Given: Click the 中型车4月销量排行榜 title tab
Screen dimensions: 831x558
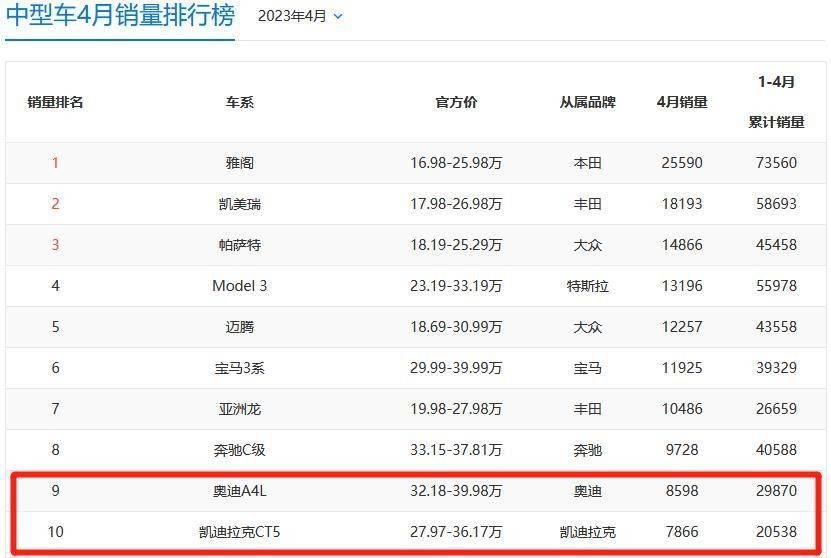Looking at the screenshot, I should point(120,15).
